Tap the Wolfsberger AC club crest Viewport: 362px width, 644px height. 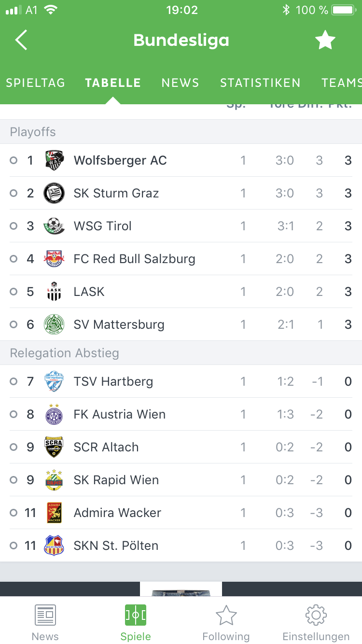[54, 160]
